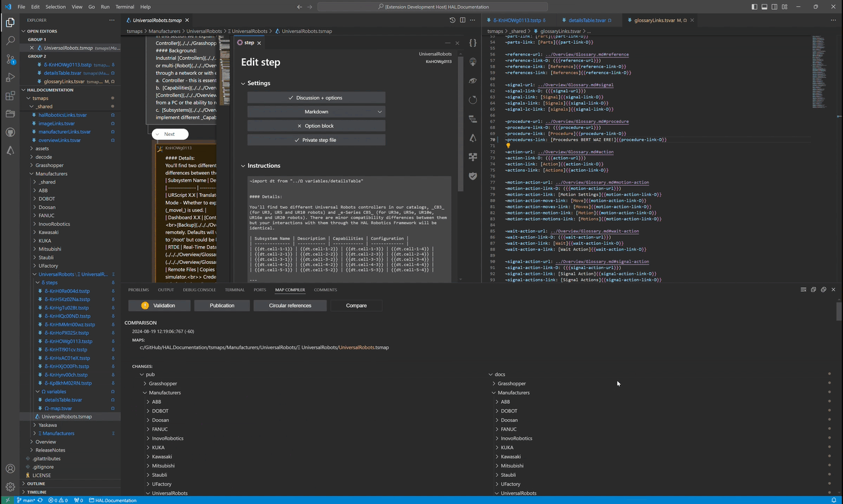843x504 pixels.
Task: Open the Markdown format dropdown
Action: [316, 111]
